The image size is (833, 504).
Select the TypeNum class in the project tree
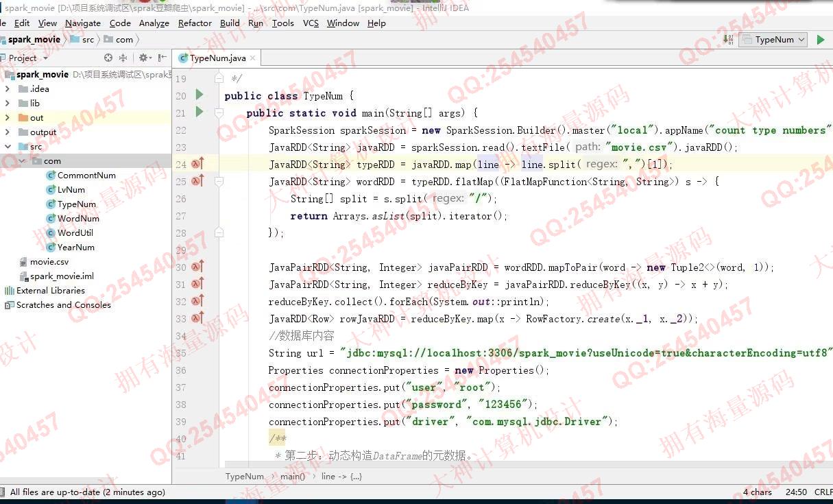pos(71,204)
